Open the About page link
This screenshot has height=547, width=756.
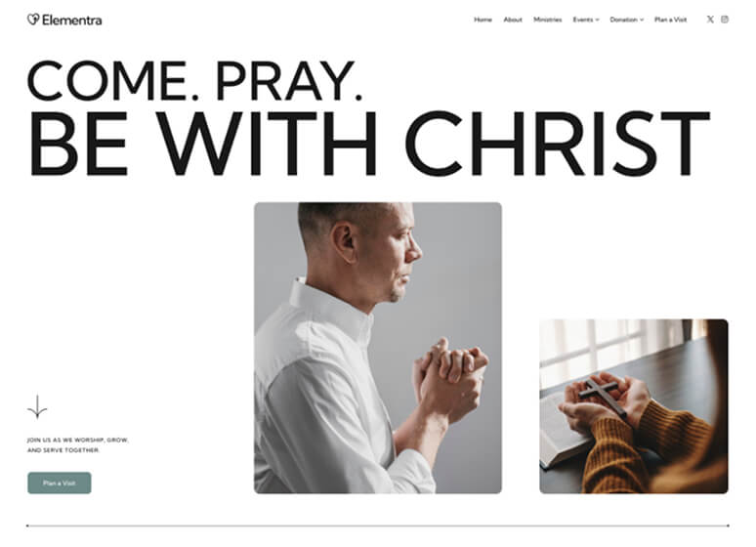click(x=513, y=20)
